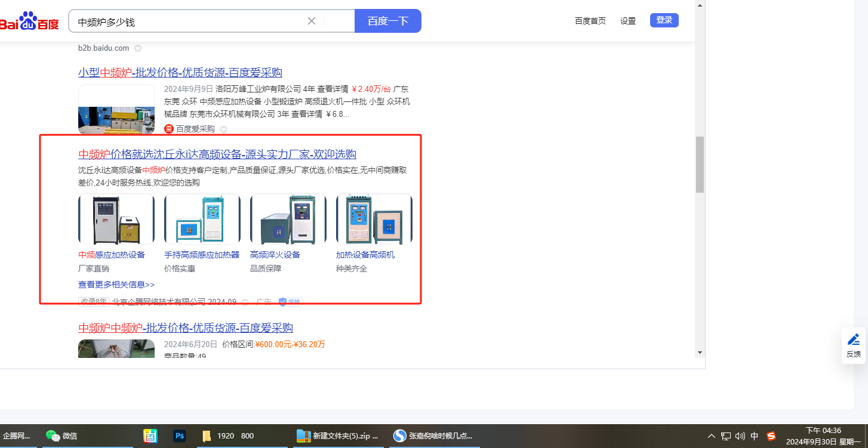Screen dimensions: 868x448
Task: Click the 加热设备高频机 link
Action: click(365, 255)
